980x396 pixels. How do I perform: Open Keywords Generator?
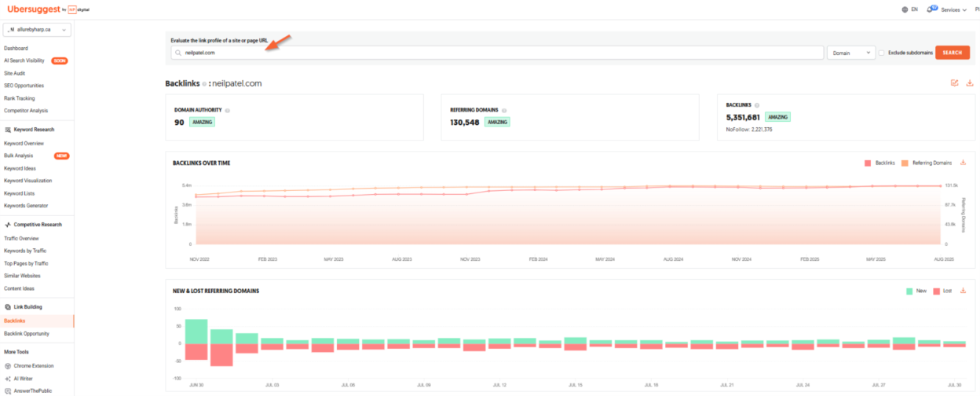click(x=25, y=206)
